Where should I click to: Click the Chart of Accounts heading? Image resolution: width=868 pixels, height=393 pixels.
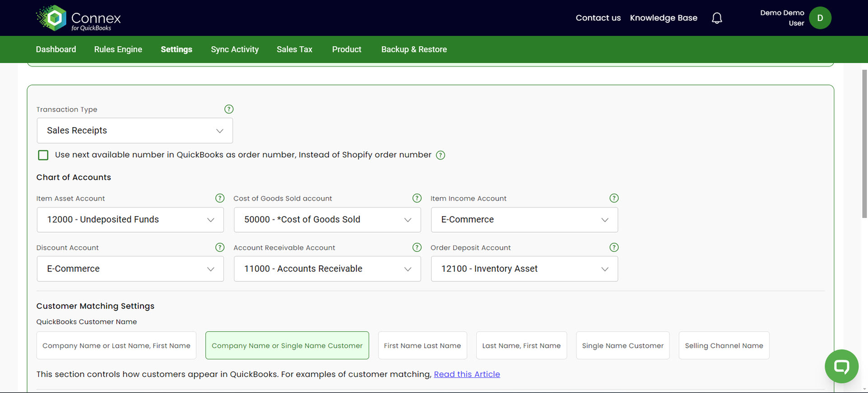[73, 177]
